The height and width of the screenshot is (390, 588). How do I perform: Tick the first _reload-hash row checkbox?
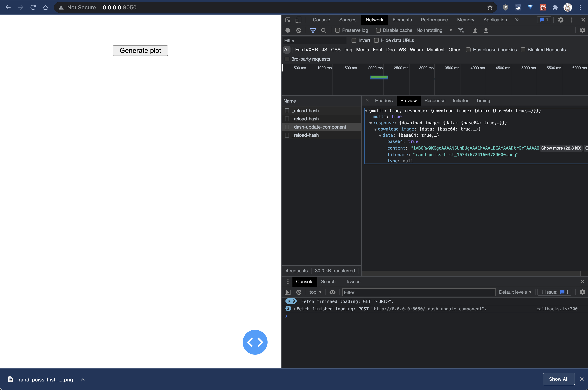tap(287, 111)
